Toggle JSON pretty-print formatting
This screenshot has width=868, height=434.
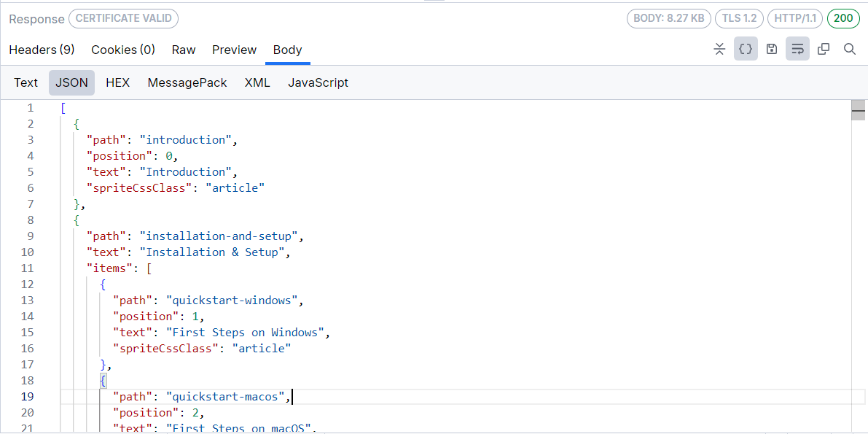tap(746, 49)
